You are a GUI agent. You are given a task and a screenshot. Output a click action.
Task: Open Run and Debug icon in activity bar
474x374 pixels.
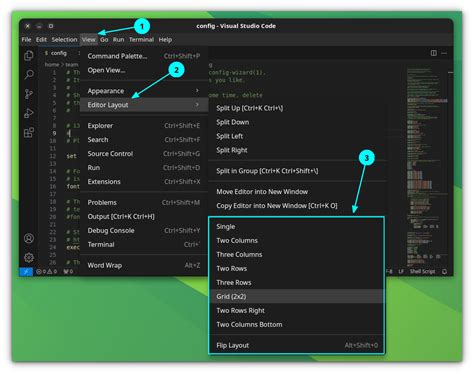(x=29, y=113)
